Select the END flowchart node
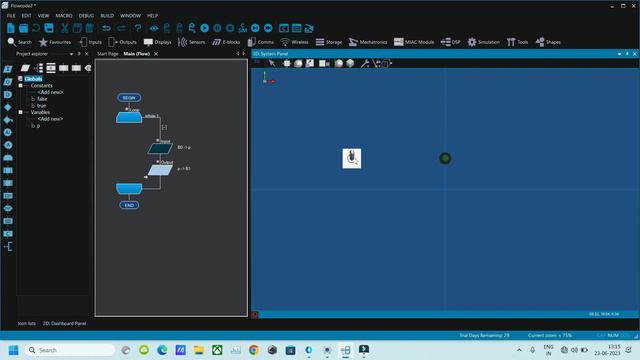Screen dimensions: 640x360 coord(129,205)
